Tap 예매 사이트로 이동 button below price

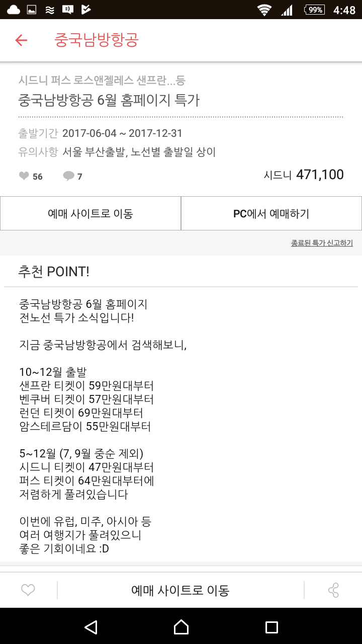(x=90, y=213)
